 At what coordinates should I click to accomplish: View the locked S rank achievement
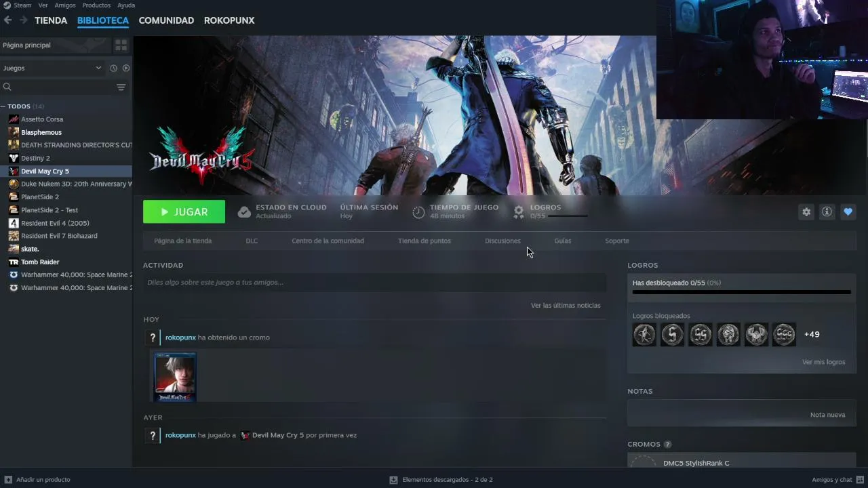point(673,334)
